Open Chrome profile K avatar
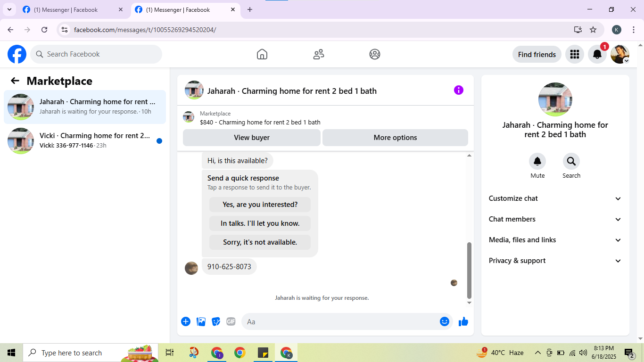Screen dimensions: 644x362 pyautogui.click(x=617, y=30)
